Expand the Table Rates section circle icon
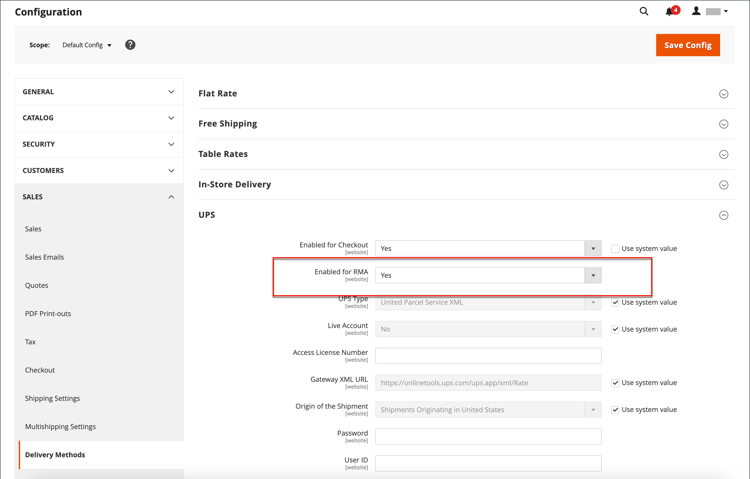The width and height of the screenshot is (750, 479). coord(724,155)
